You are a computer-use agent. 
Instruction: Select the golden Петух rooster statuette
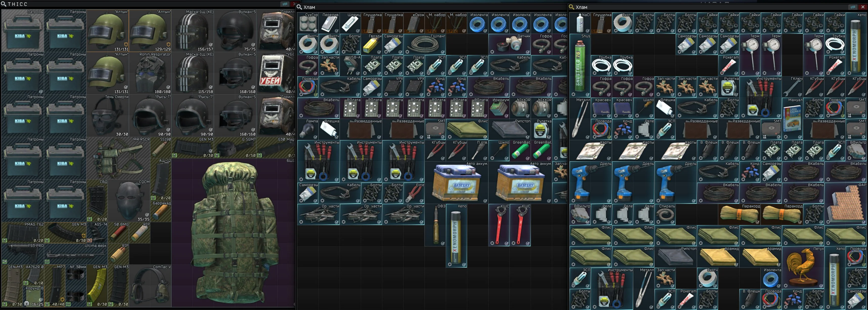click(x=803, y=267)
